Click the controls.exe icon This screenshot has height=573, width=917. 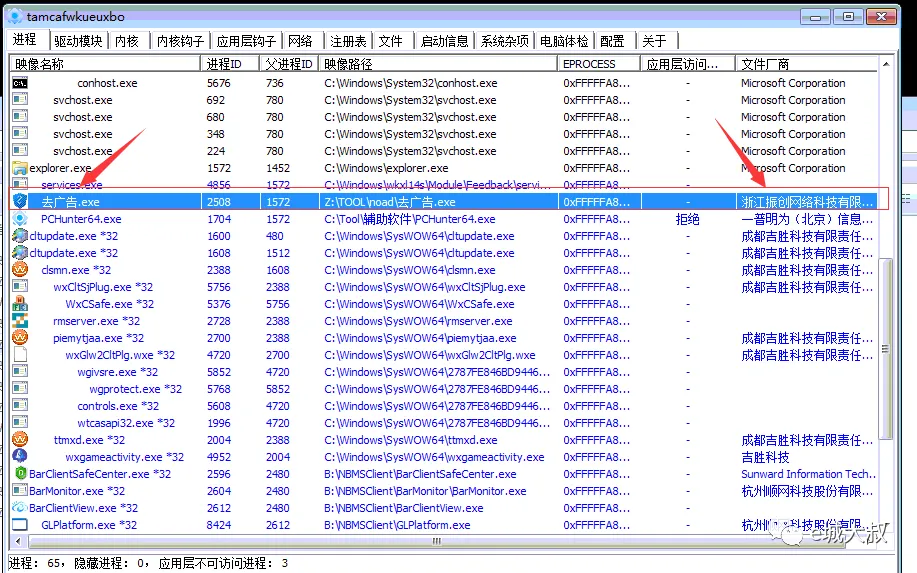pyautogui.click(x=20, y=405)
